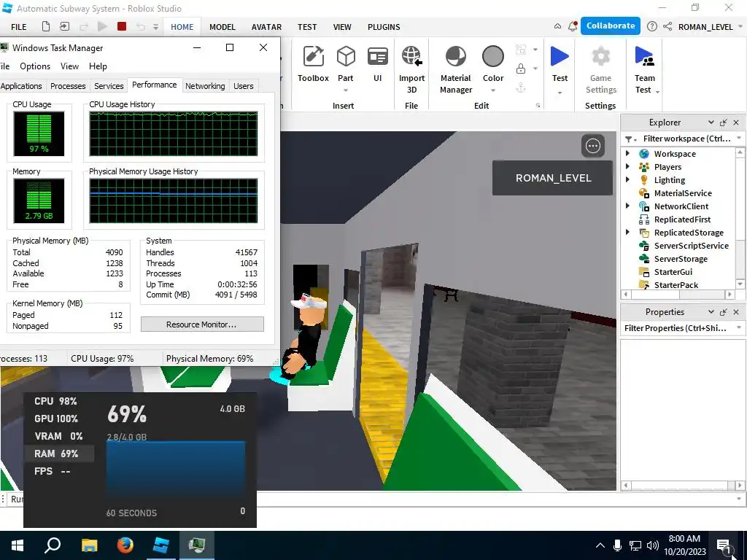Image resolution: width=747 pixels, height=560 pixels.
Task: Open Task Manager Services tab
Action: pos(109,86)
